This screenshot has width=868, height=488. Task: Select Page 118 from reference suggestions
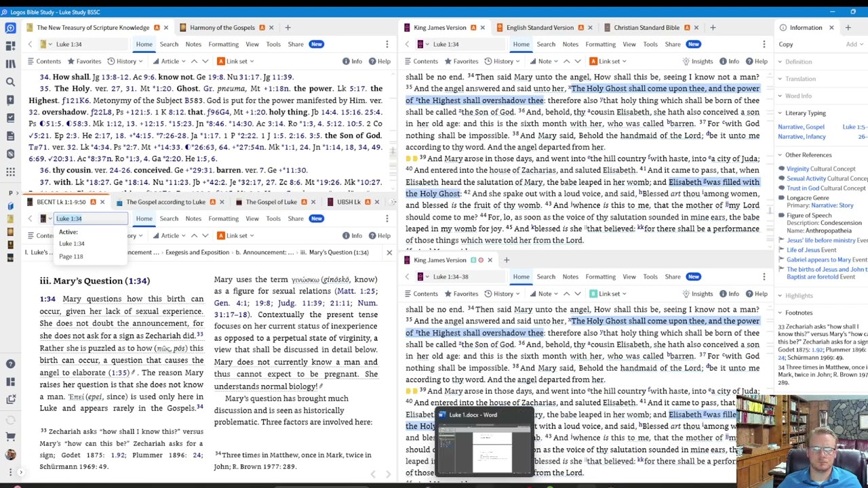click(71, 257)
